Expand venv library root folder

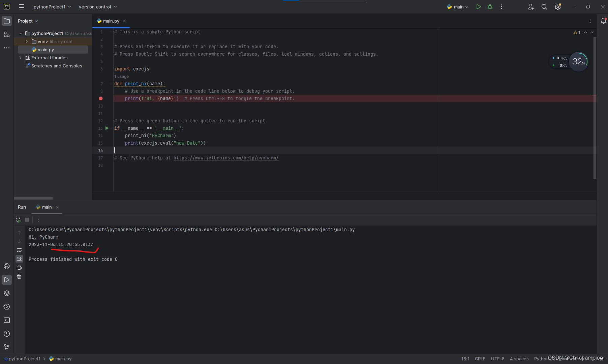(27, 41)
